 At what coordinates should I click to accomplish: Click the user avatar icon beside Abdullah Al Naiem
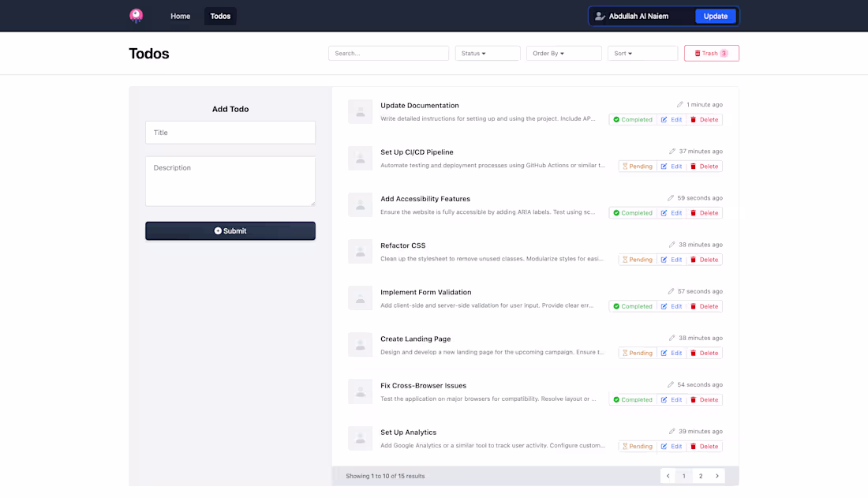click(601, 16)
